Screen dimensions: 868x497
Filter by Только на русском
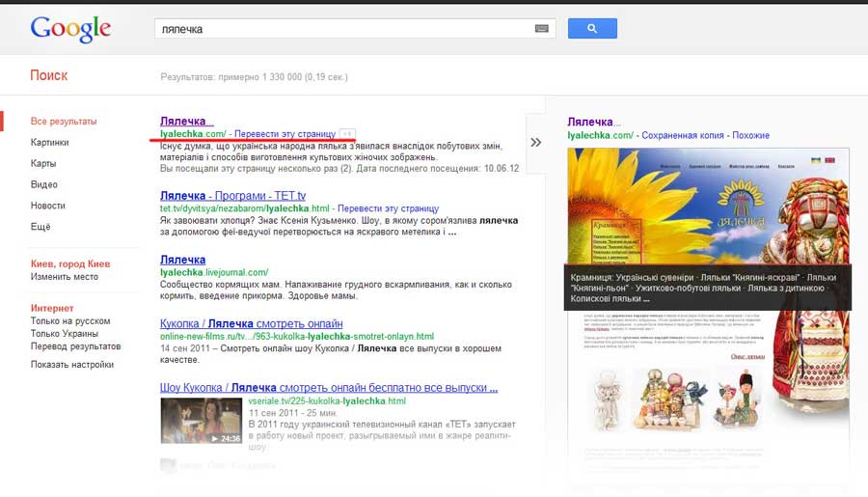[70, 320]
